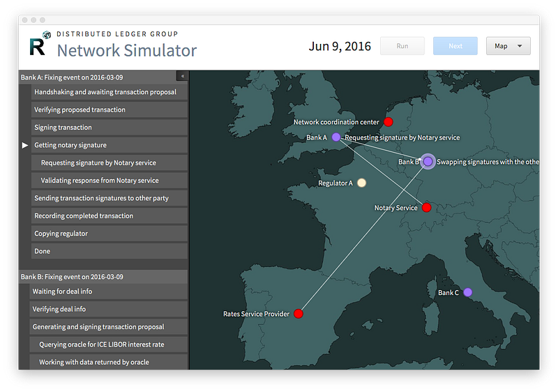Open the Map dropdown menu
Viewport: 558px width, 392px height.
coord(508,46)
